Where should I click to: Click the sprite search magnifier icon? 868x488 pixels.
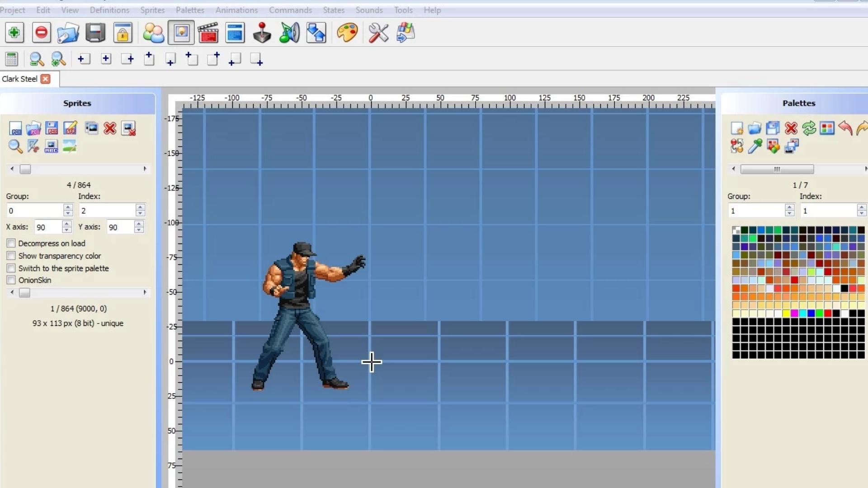pyautogui.click(x=15, y=146)
